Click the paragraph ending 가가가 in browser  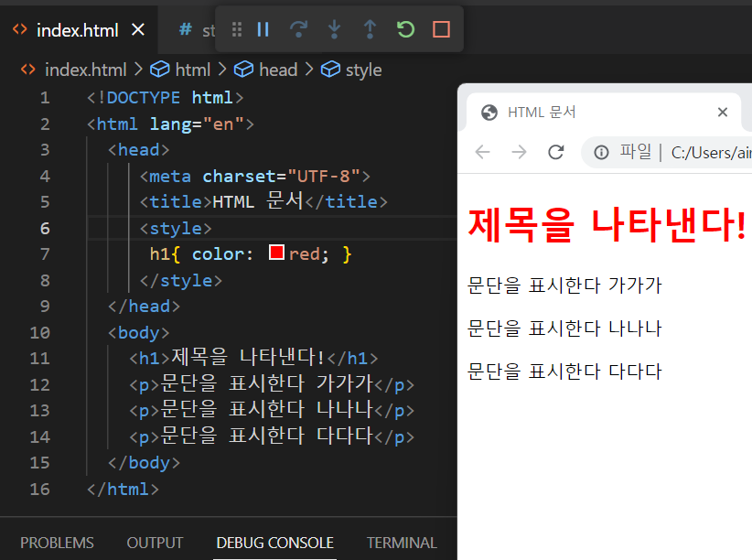pos(564,285)
